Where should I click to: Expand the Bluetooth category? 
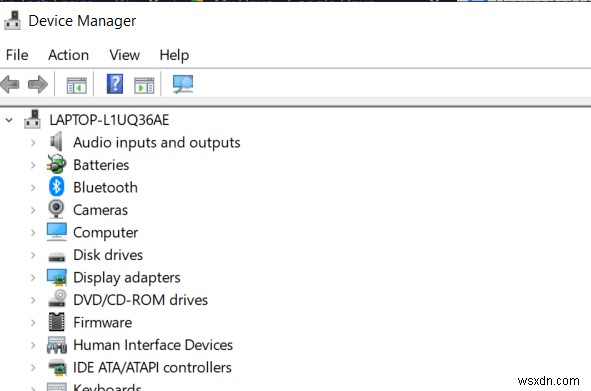[x=33, y=187]
